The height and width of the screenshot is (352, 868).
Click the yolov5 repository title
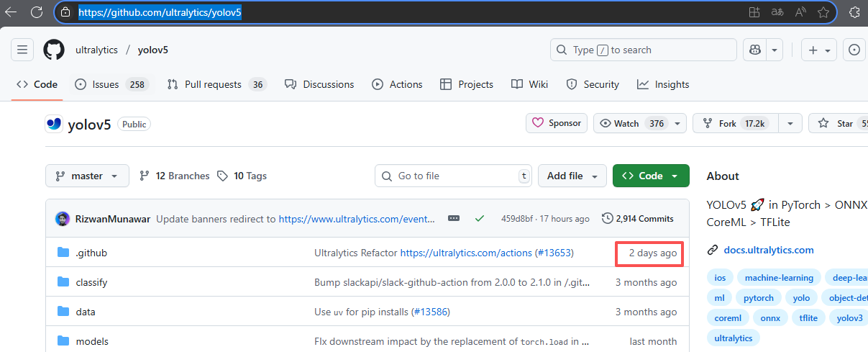[x=89, y=125]
